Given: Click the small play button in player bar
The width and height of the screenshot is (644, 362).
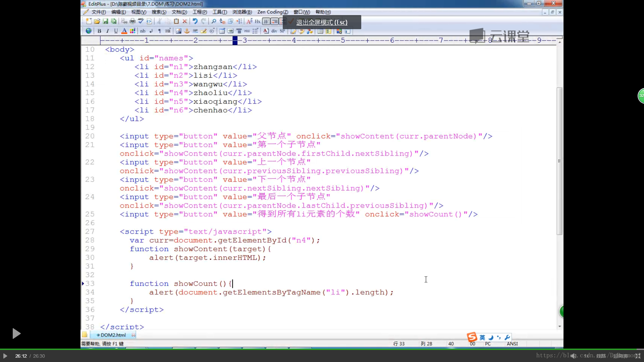Looking at the screenshot, I should [5, 356].
